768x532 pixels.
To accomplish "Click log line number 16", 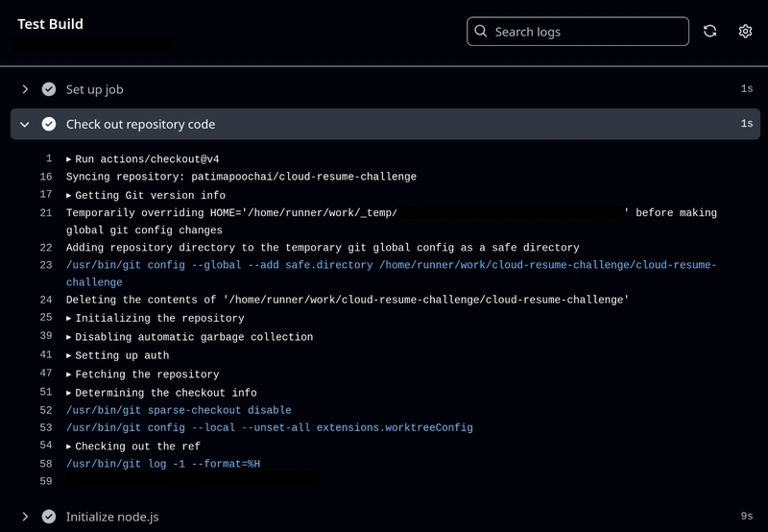I will [46, 177].
